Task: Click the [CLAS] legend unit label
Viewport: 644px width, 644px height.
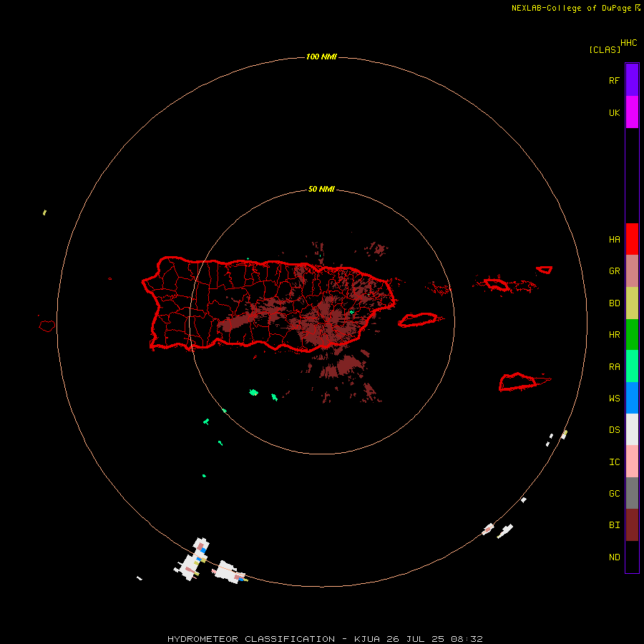Action: coord(605,50)
